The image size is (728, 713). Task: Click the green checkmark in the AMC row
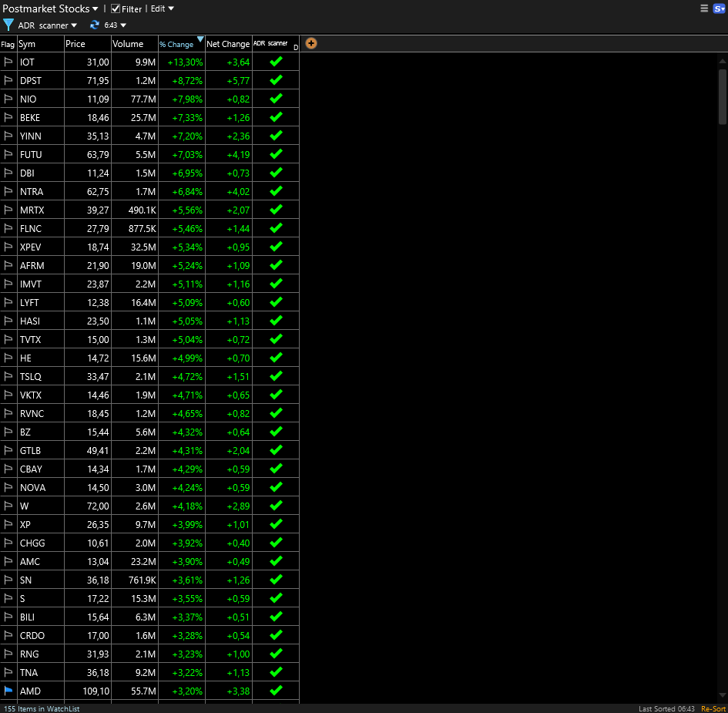pyautogui.click(x=275, y=561)
